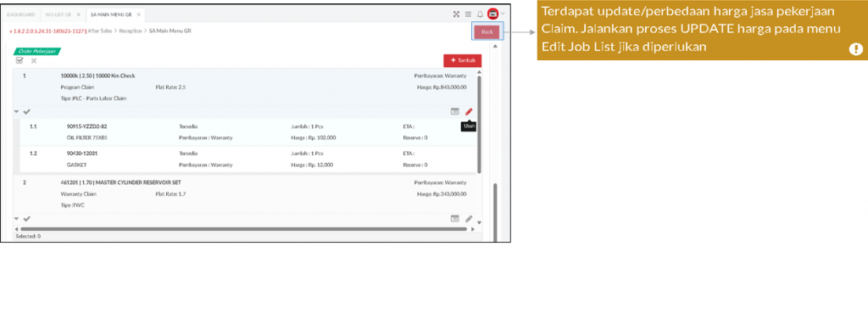Open the dropdown chevron beside user avatar

tap(503, 14)
